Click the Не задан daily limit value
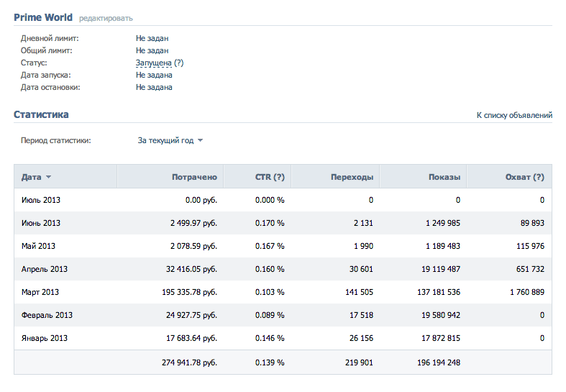This screenshot has height=392, width=566. point(152,38)
